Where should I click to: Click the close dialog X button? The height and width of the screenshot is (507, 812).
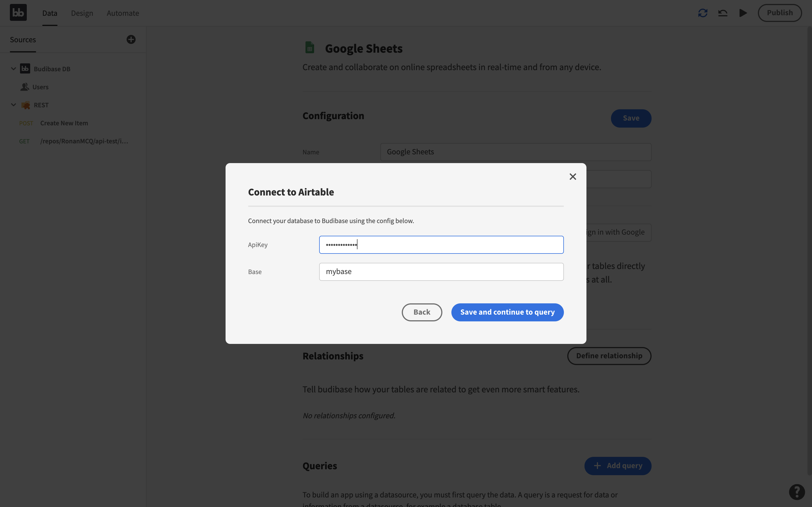click(572, 176)
